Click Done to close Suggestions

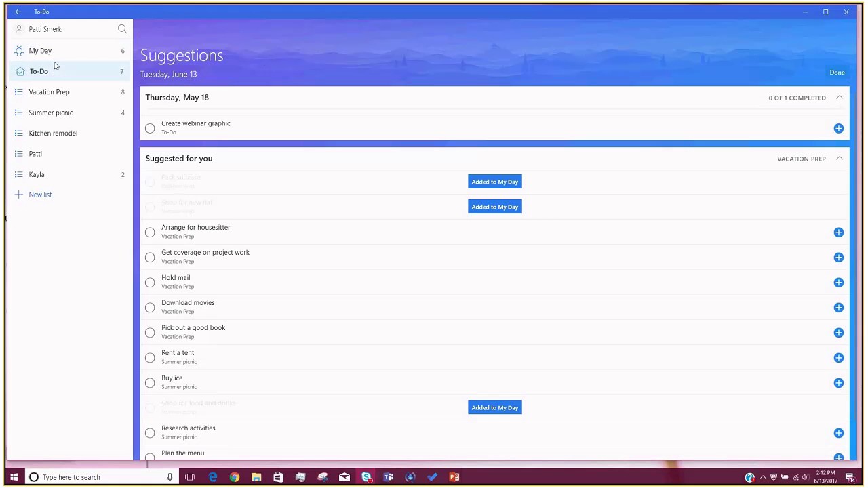pyautogui.click(x=837, y=73)
